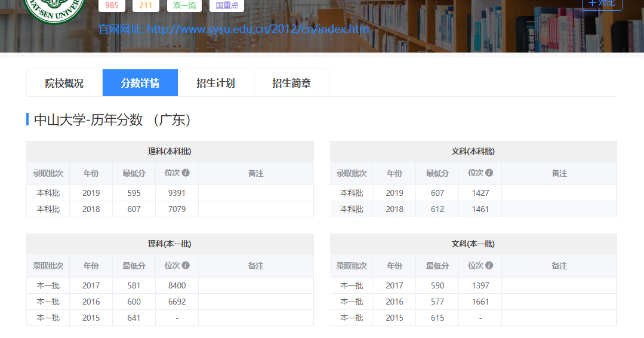Open the 招生简章 tab
The height and width of the screenshot is (338, 644).
coord(291,83)
